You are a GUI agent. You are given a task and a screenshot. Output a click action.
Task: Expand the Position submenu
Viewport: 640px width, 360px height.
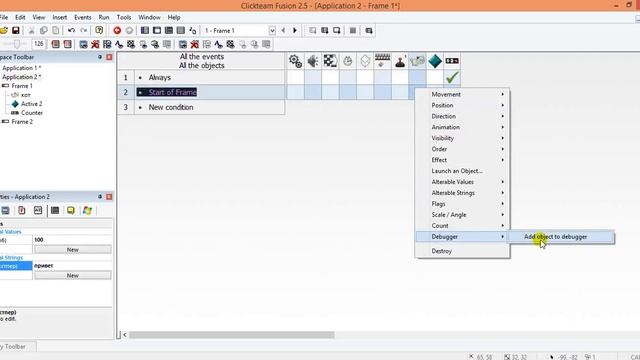pyautogui.click(x=462, y=105)
